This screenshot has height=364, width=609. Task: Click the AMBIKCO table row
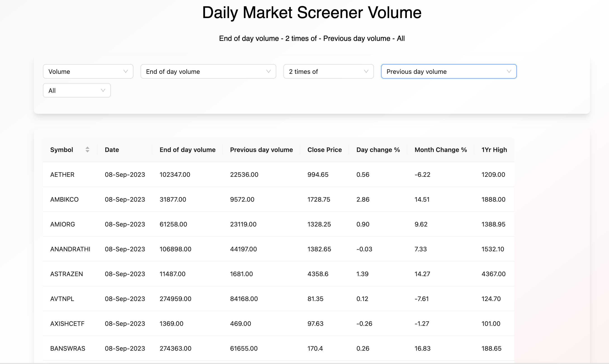coord(245,199)
